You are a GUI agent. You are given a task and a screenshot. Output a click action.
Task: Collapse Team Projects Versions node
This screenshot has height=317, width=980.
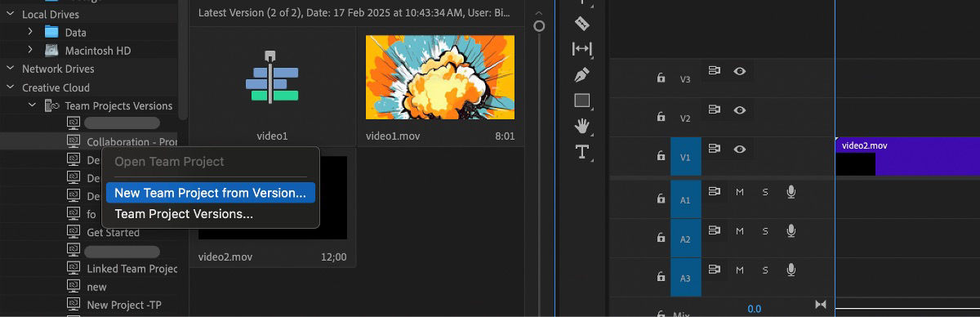(32, 105)
